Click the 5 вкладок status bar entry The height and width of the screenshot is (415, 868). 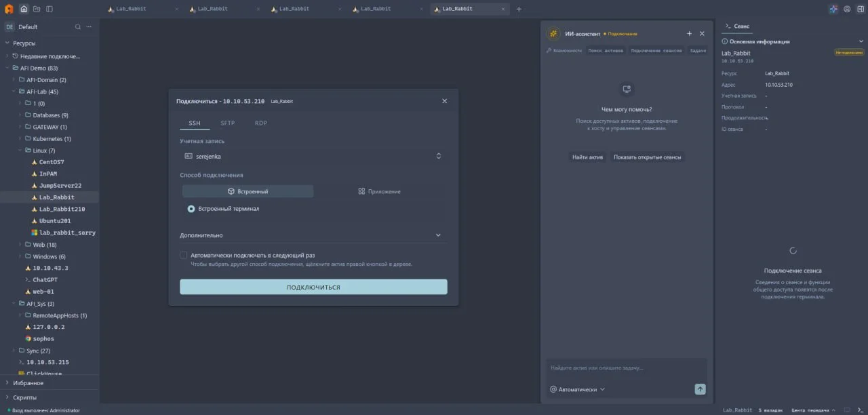(x=770, y=410)
